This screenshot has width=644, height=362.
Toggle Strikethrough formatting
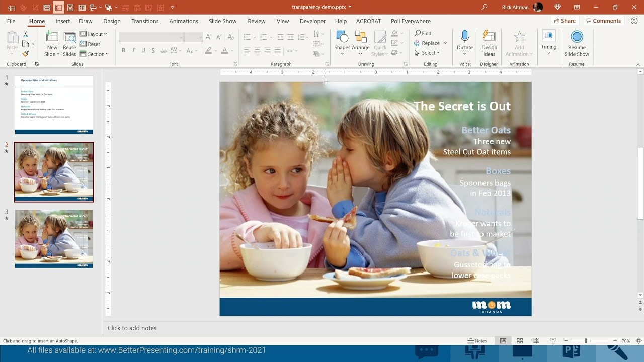(x=164, y=51)
